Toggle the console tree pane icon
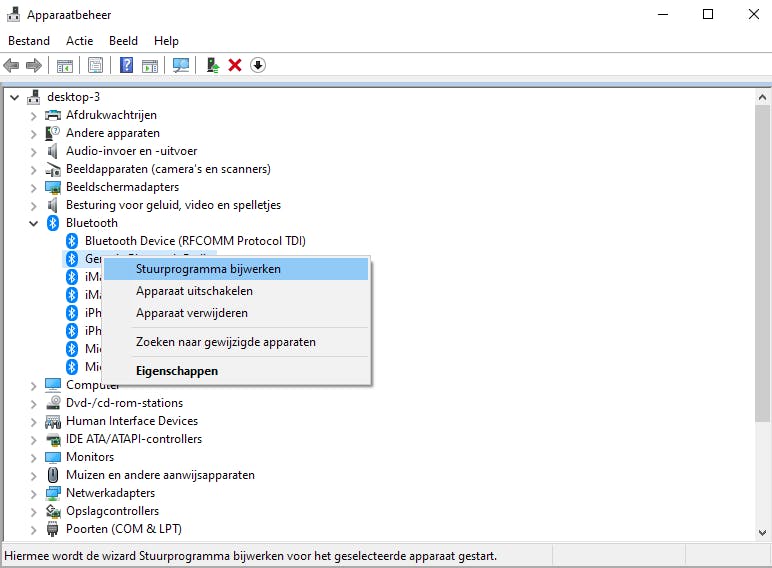This screenshot has height=568, width=772. (x=64, y=65)
